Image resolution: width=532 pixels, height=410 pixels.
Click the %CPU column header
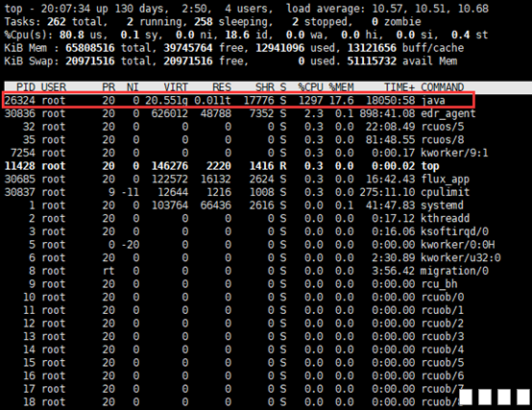pos(310,87)
